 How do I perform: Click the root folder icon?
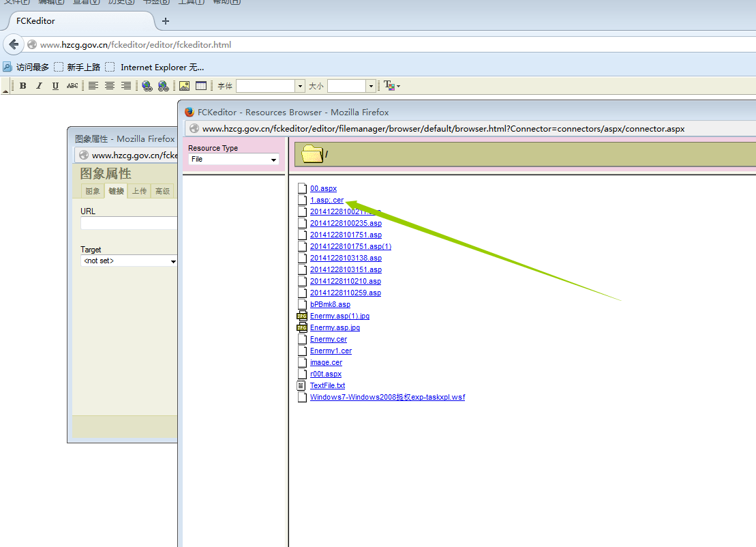[x=312, y=154]
